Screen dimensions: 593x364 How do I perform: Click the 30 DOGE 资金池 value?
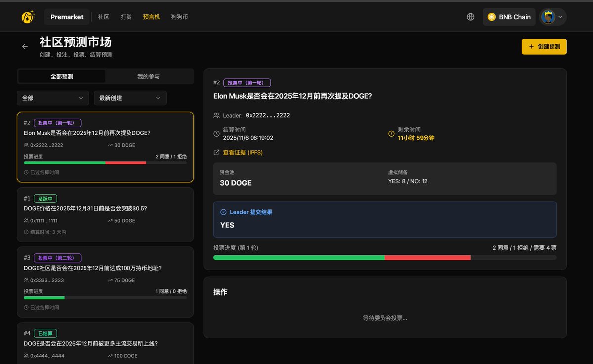pyautogui.click(x=236, y=183)
